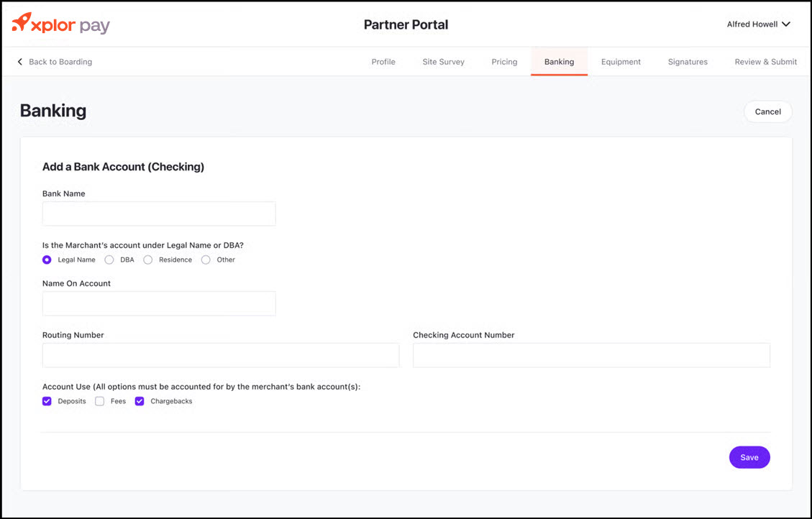Choose the Residence radio option
Screen dimensions: 812x519
148,260
